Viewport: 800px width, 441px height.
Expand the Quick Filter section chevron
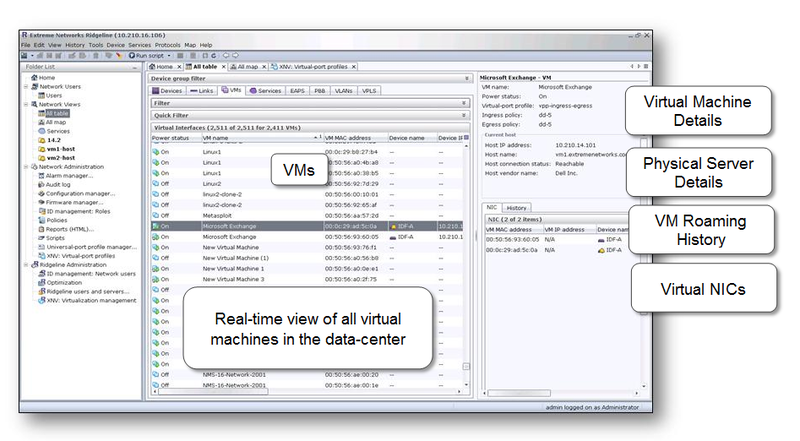pyautogui.click(x=464, y=115)
